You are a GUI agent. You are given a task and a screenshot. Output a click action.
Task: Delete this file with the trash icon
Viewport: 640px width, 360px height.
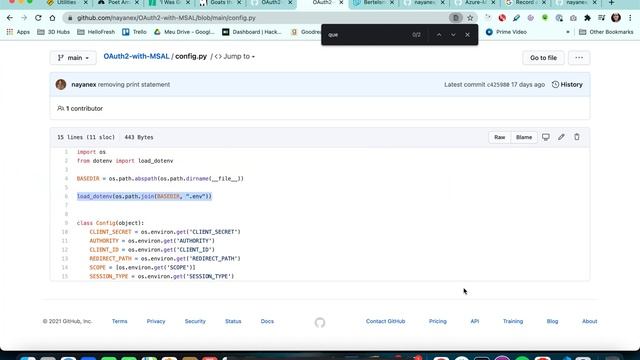coord(577,137)
